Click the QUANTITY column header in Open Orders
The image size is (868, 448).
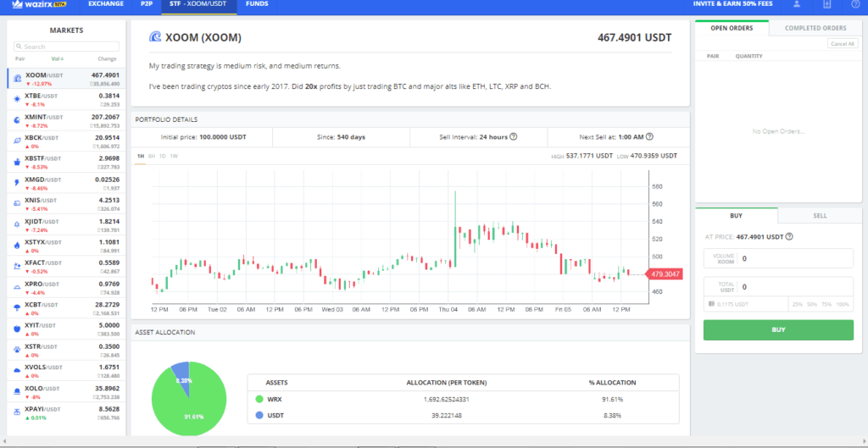click(748, 57)
